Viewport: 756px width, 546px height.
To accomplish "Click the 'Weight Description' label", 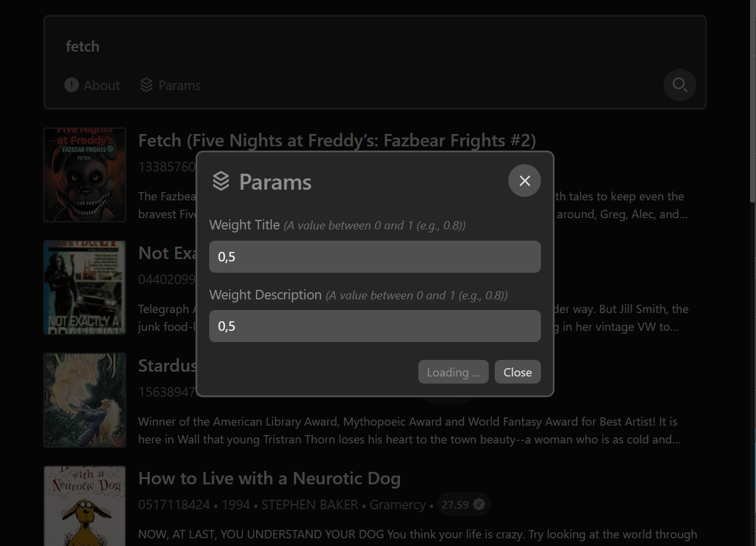I will (x=265, y=295).
